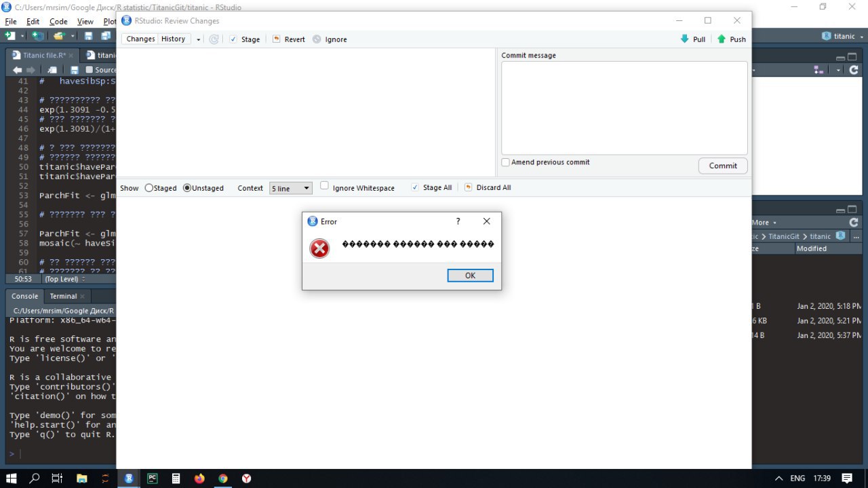Click in the Commit message text area

(x=624, y=108)
